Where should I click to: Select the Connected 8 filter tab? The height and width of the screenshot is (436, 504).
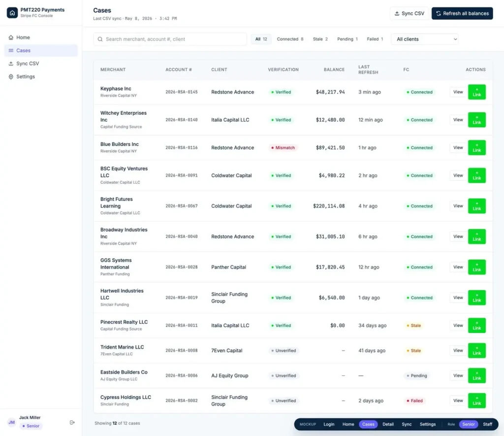click(290, 39)
